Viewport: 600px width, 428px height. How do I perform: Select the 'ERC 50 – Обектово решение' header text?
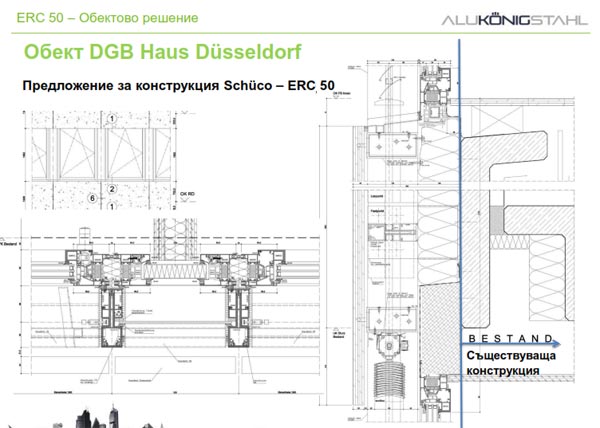(107, 18)
